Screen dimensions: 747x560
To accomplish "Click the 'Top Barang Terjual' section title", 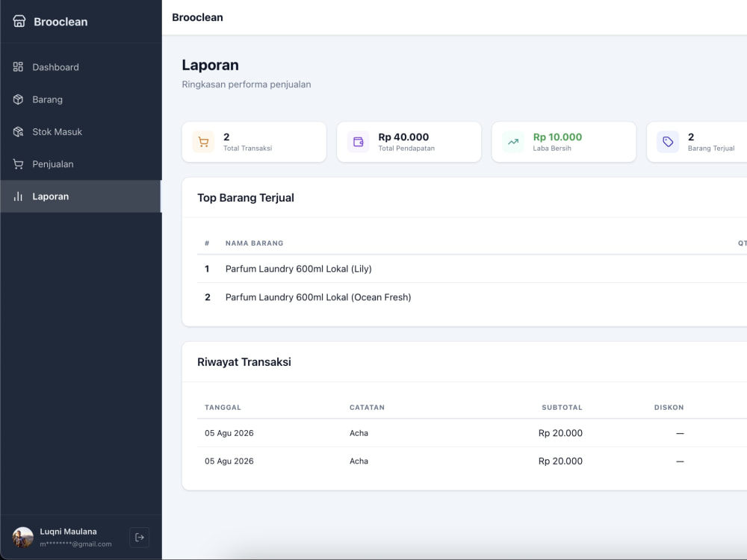I will [246, 198].
